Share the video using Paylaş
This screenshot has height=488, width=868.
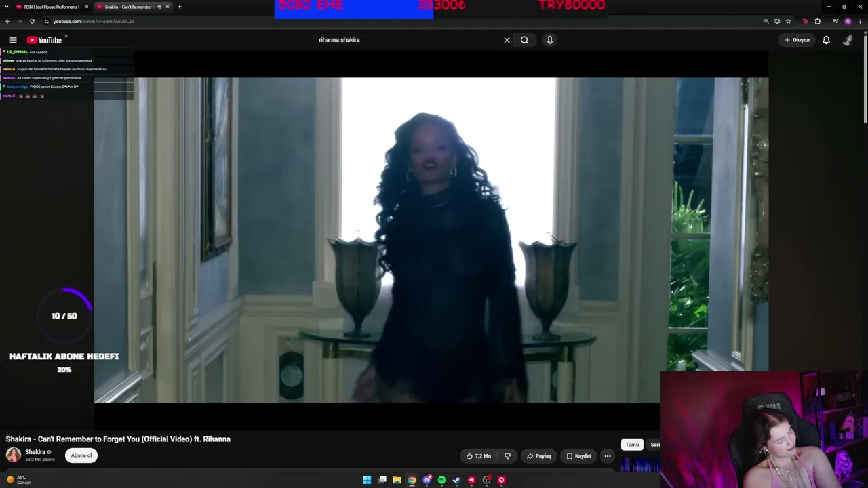coord(539,456)
